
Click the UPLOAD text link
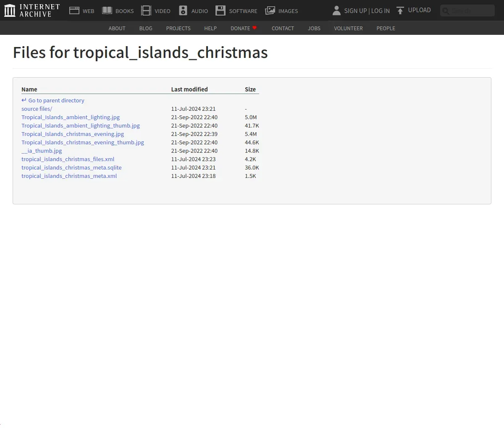(x=420, y=10)
